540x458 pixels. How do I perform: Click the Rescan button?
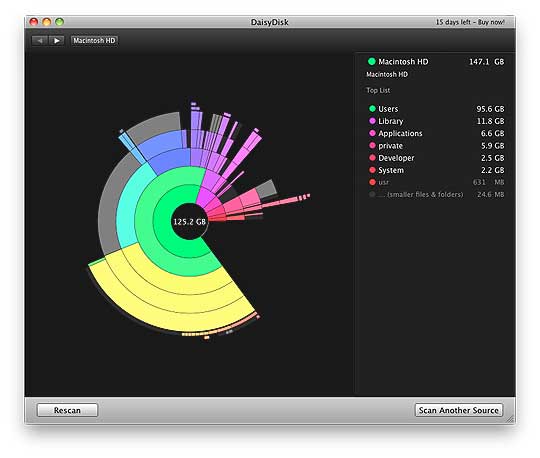67,410
